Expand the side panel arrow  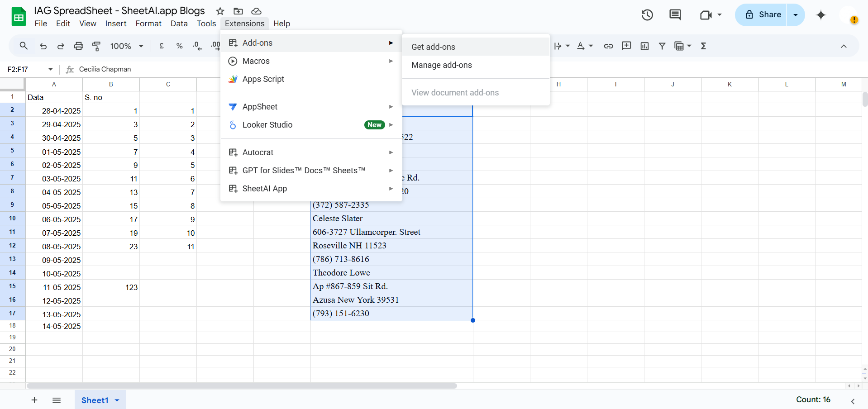(853, 401)
